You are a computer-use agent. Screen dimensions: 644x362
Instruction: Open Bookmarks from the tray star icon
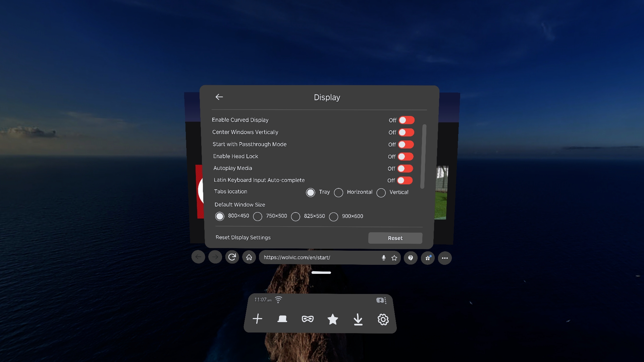tap(333, 319)
